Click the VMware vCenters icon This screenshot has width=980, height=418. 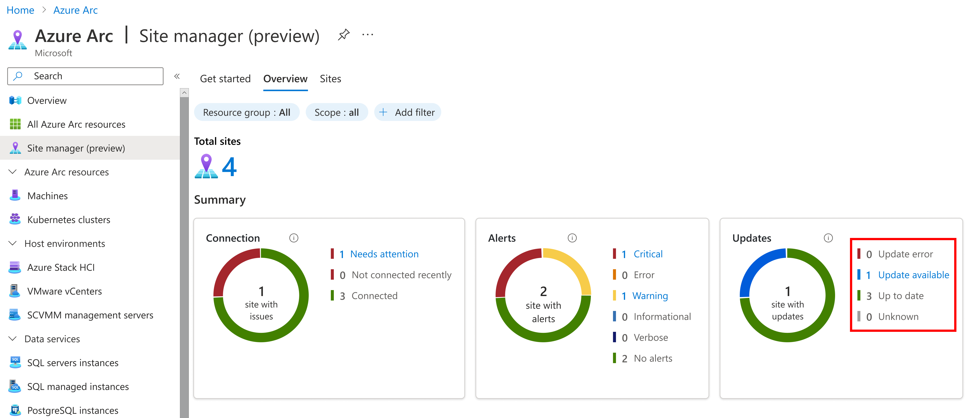point(15,291)
